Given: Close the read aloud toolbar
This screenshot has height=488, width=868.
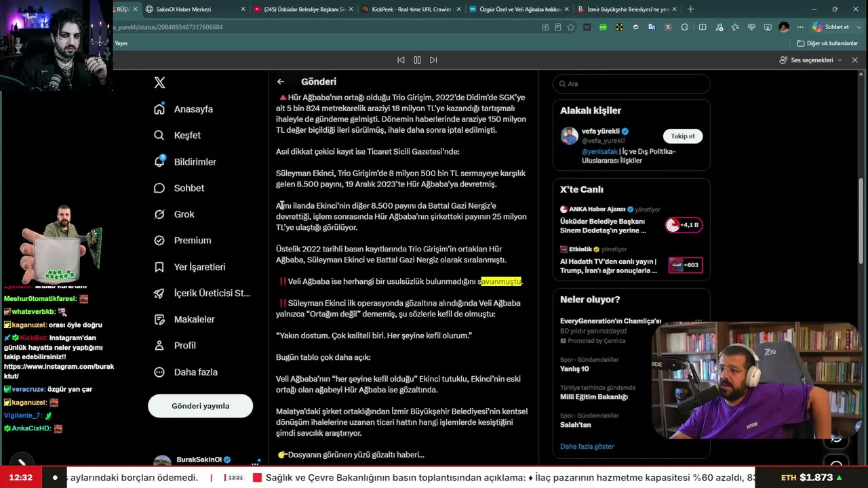Looking at the screenshot, I should (x=854, y=60).
